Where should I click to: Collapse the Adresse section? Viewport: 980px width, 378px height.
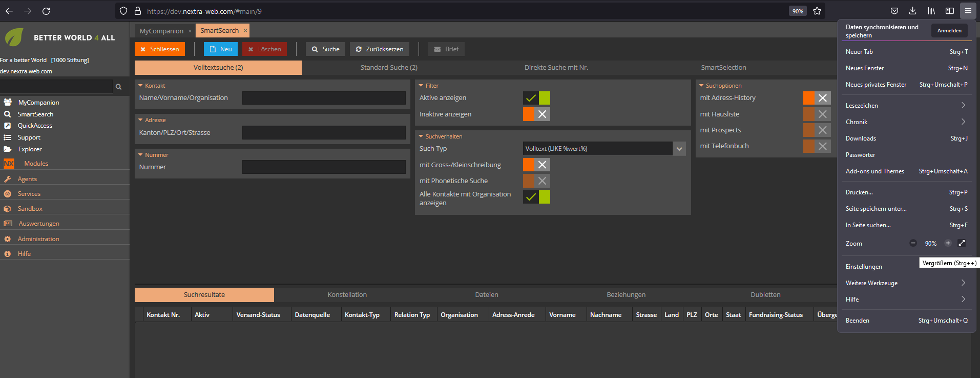click(140, 120)
